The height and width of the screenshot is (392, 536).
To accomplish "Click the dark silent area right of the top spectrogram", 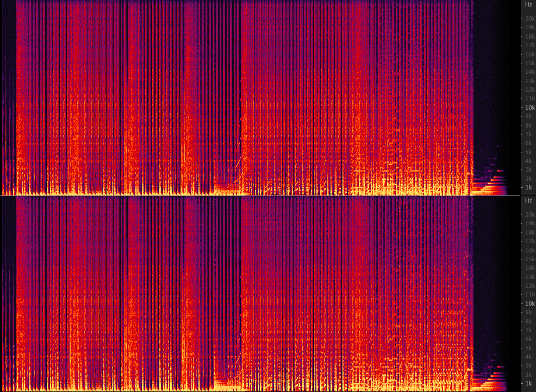I will pyautogui.click(x=495, y=81).
